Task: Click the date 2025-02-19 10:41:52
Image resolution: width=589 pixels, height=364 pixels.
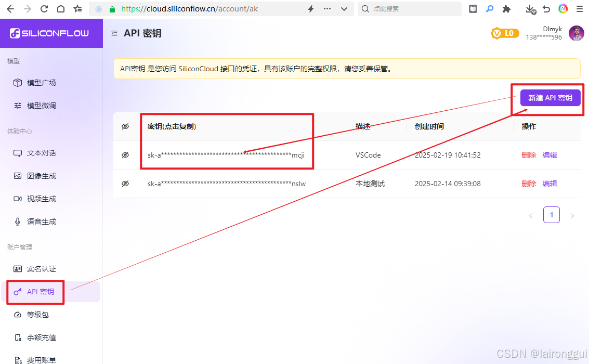Action: (448, 155)
